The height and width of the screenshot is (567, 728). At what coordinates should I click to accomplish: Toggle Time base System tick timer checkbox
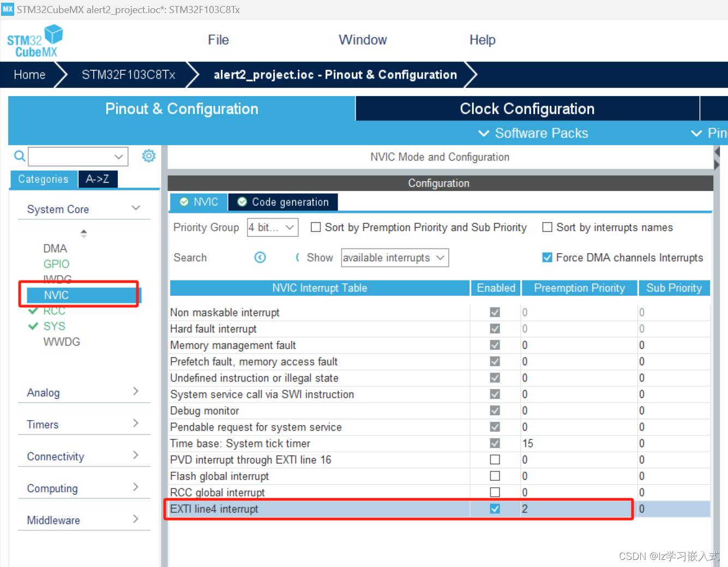(x=495, y=443)
